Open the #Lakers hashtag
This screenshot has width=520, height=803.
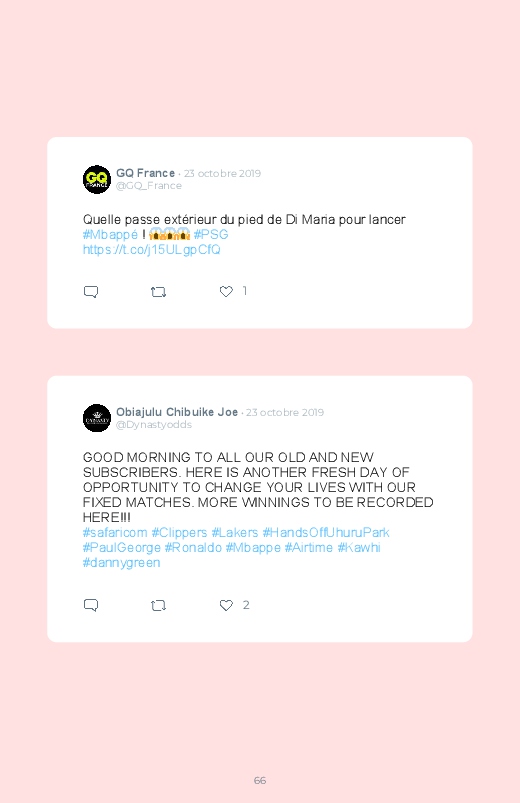pos(235,533)
